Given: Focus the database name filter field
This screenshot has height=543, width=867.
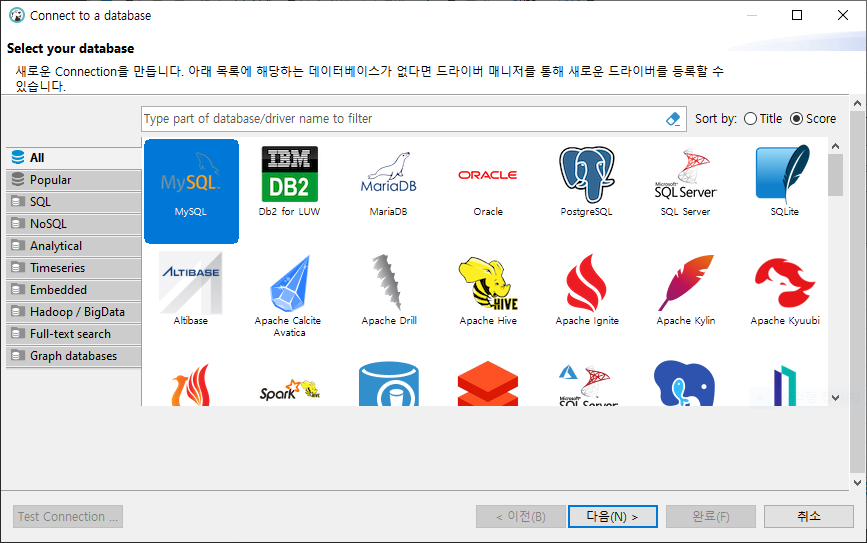Looking at the screenshot, I should click(403, 119).
